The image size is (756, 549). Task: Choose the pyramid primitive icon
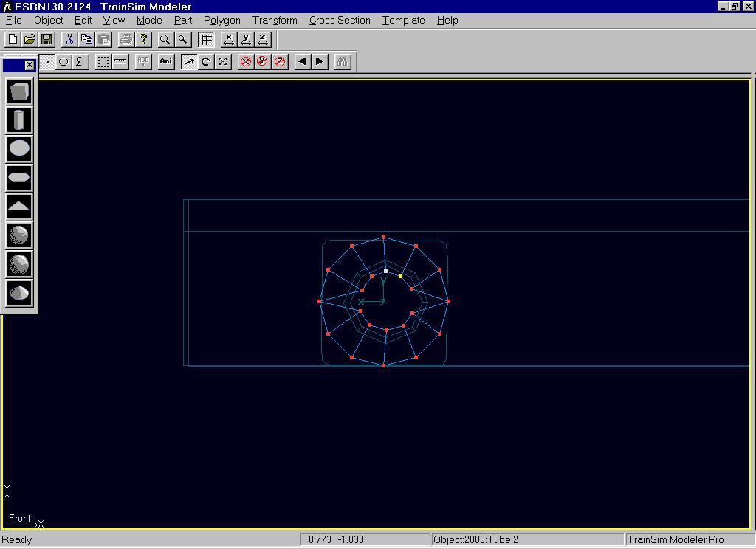click(19, 206)
